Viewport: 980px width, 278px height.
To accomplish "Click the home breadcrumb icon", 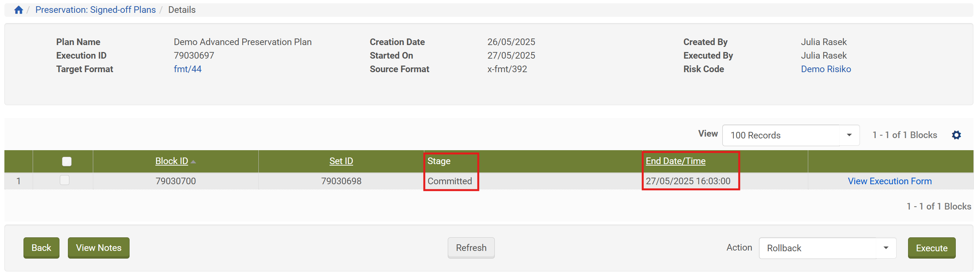I will pyautogui.click(x=18, y=10).
